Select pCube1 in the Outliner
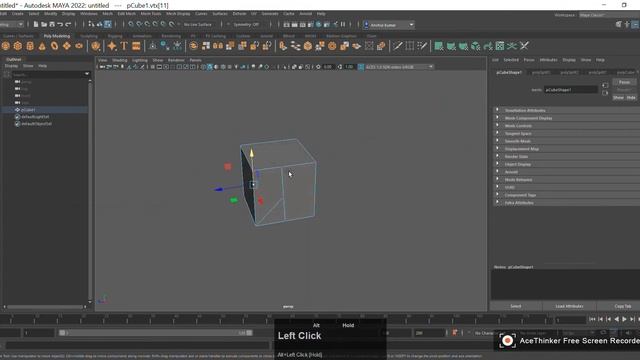Image resolution: width=640 pixels, height=360 pixels. click(28, 110)
